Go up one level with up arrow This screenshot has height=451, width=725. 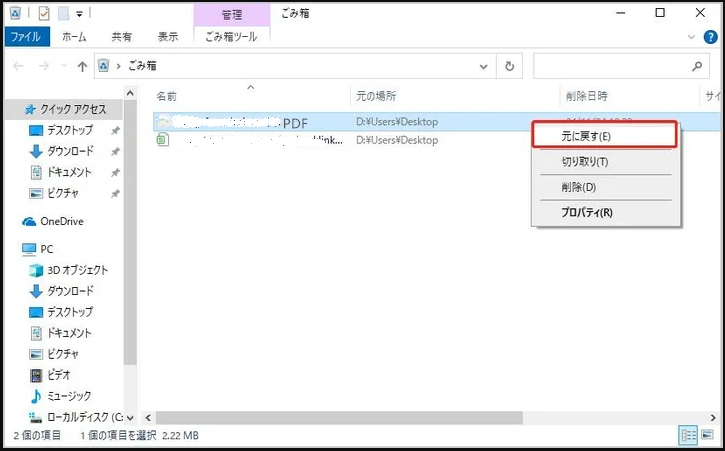point(82,67)
